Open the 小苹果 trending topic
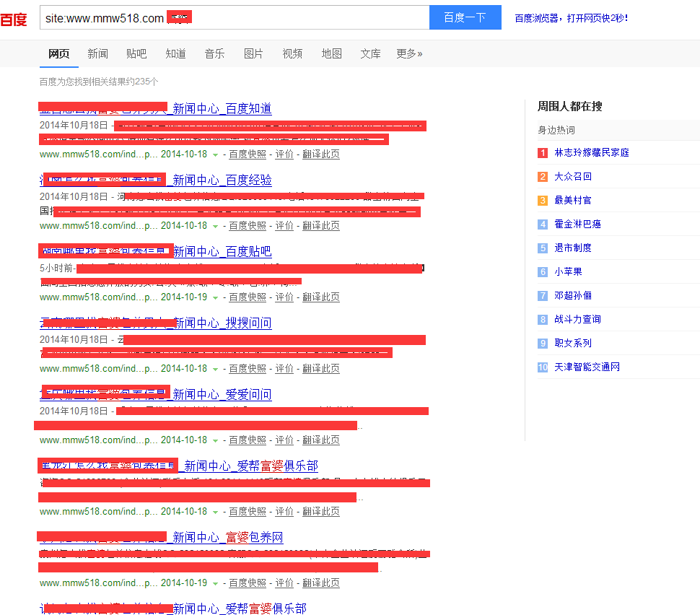Screen dimensions: 700x615 [x=570, y=271]
